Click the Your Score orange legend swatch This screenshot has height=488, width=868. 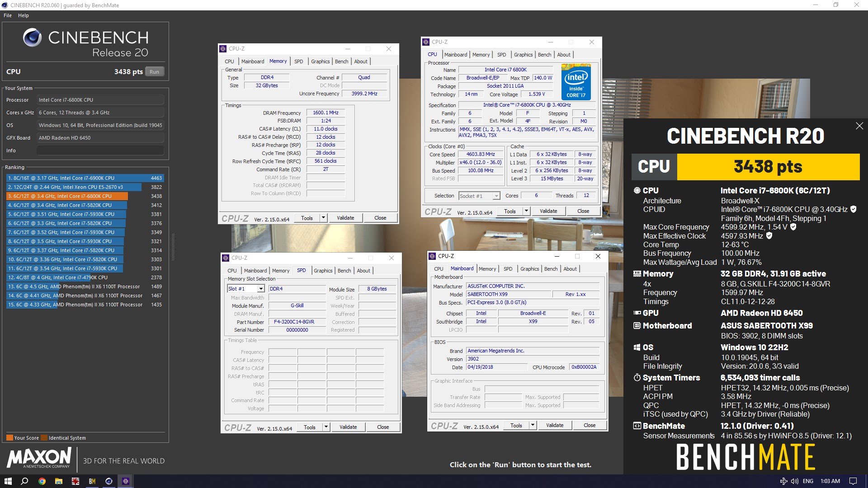coord(9,438)
